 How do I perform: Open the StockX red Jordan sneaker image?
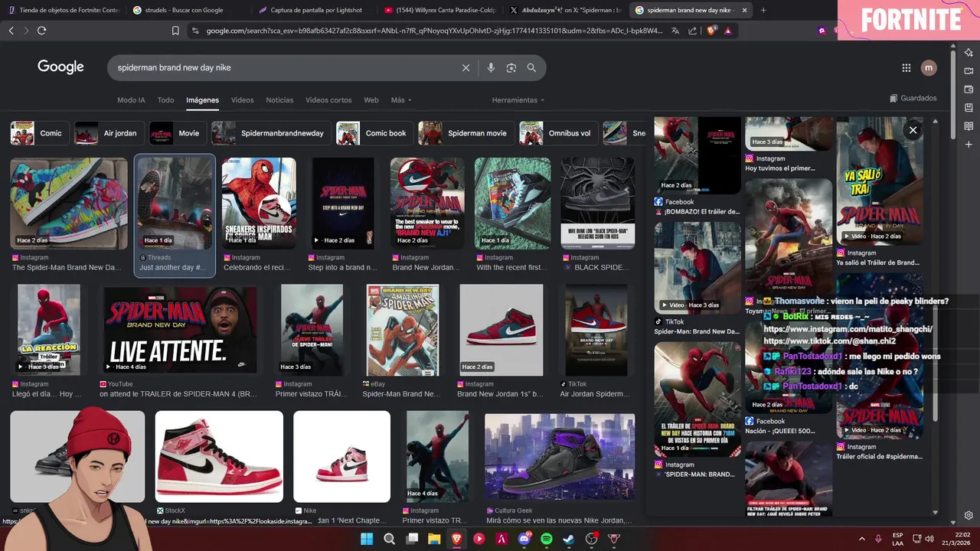(x=219, y=456)
